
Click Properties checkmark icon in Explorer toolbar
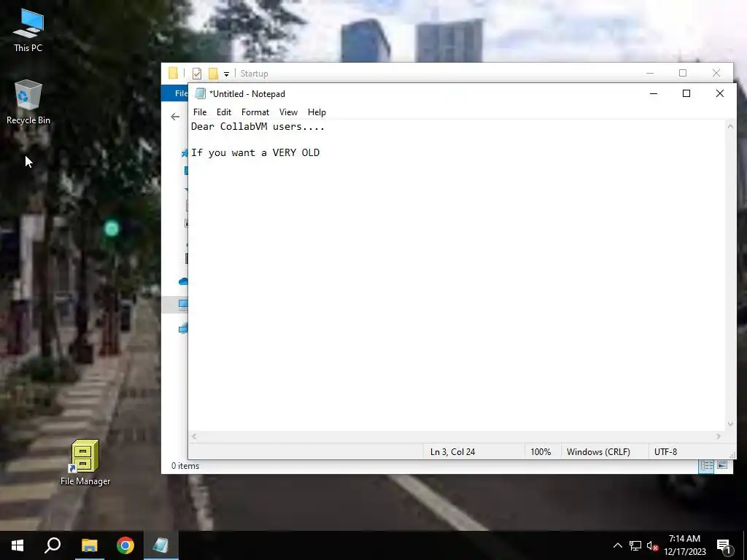(x=197, y=74)
